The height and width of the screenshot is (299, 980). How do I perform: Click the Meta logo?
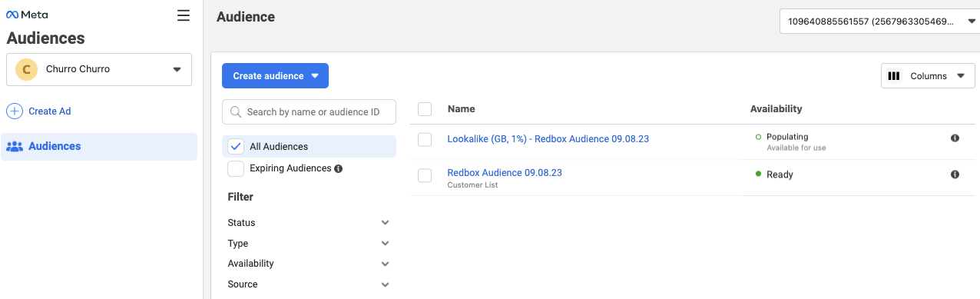click(27, 15)
